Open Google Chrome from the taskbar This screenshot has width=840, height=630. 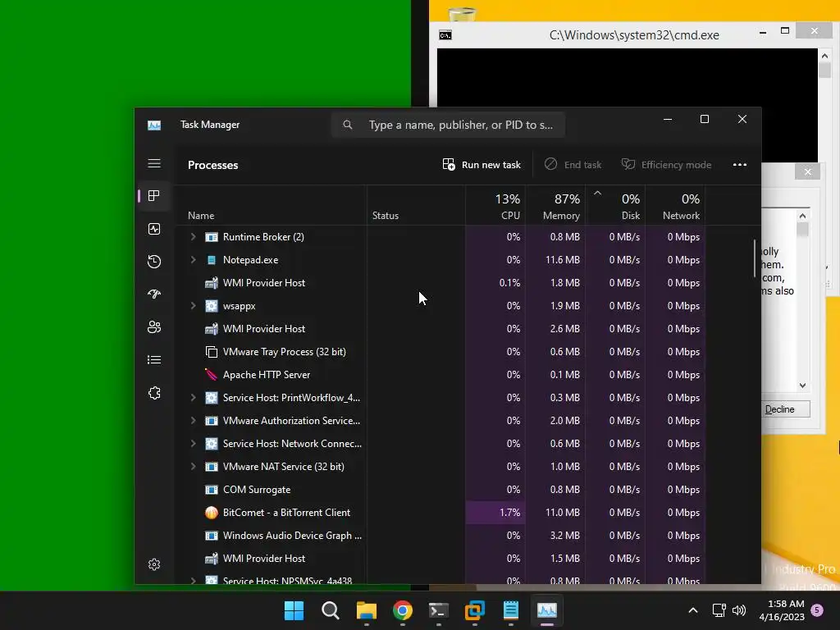coord(402,610)
